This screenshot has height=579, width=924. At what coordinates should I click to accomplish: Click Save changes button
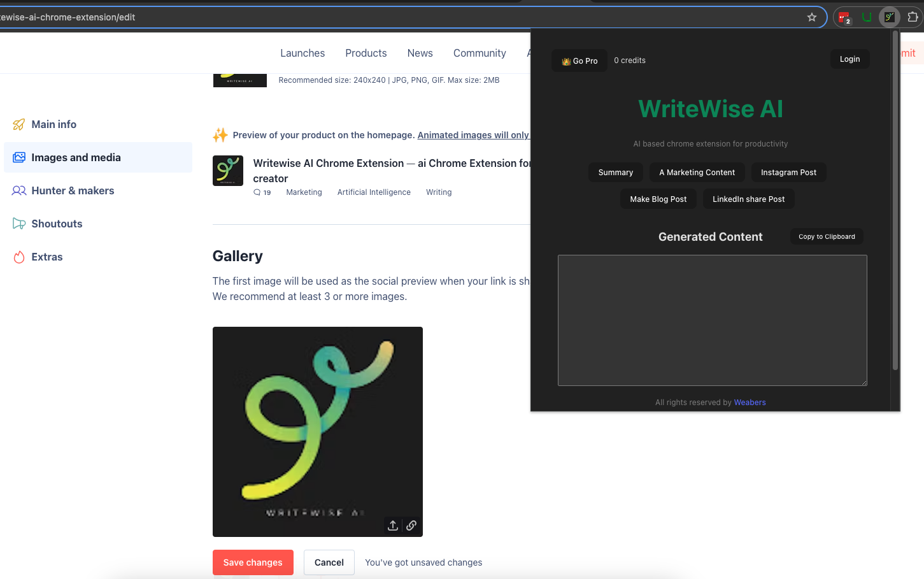253,562
